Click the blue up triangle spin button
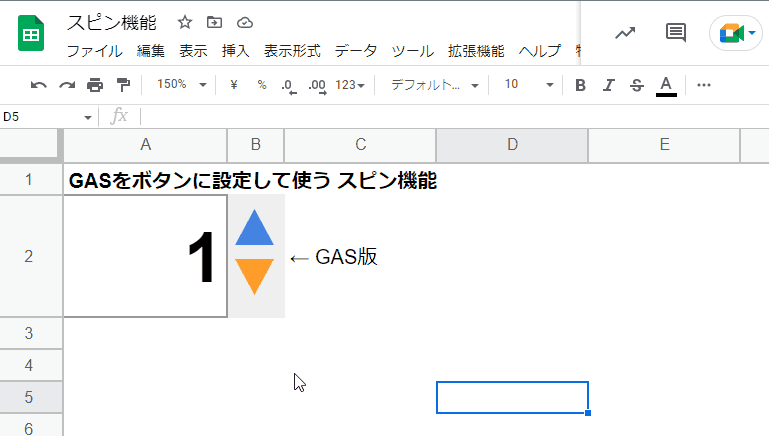The height and width of the screenshot is (436, 769). coord(255,228)
